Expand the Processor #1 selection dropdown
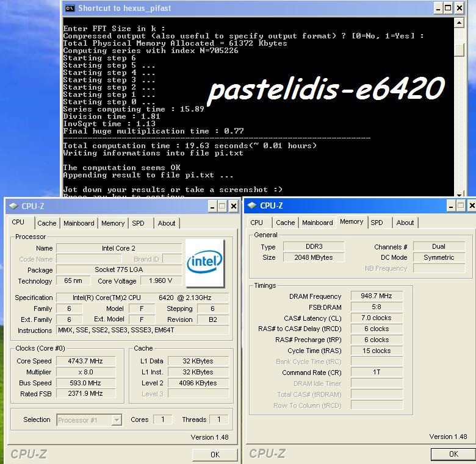The width and height of the screenshot is (476, 464). coord(117,420)
